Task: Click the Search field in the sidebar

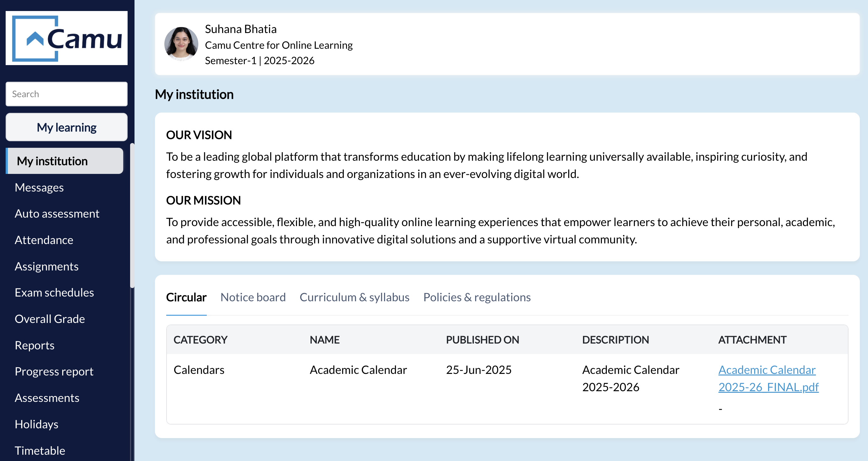Action: click(66, 94)
